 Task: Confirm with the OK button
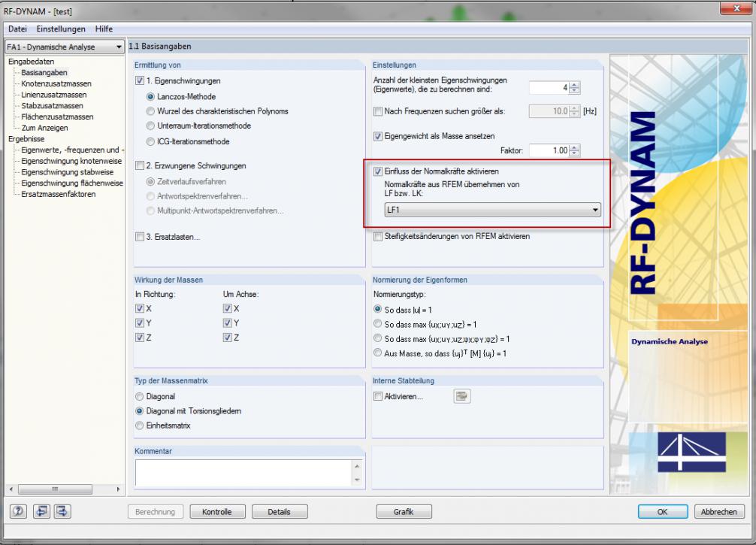click(663, 512)
